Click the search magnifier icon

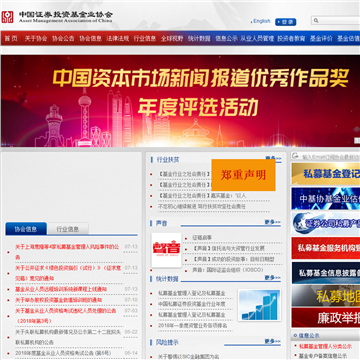316,21
